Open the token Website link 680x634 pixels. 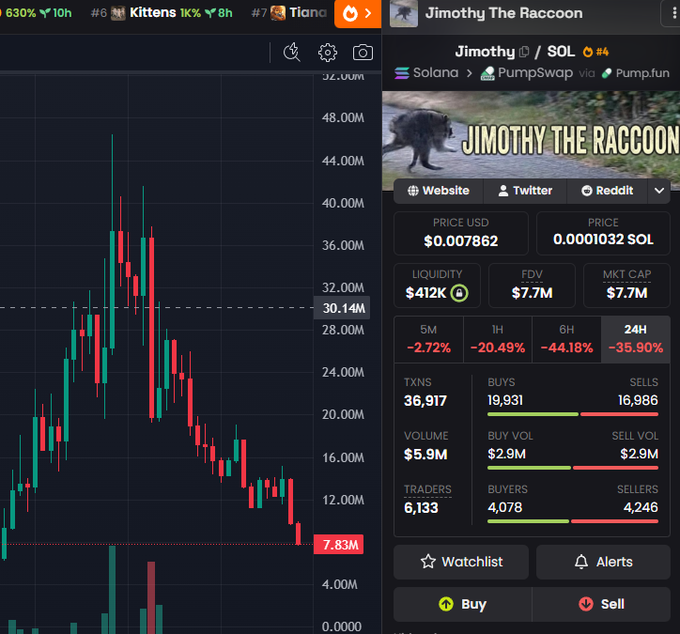click(x=438, y=191)
